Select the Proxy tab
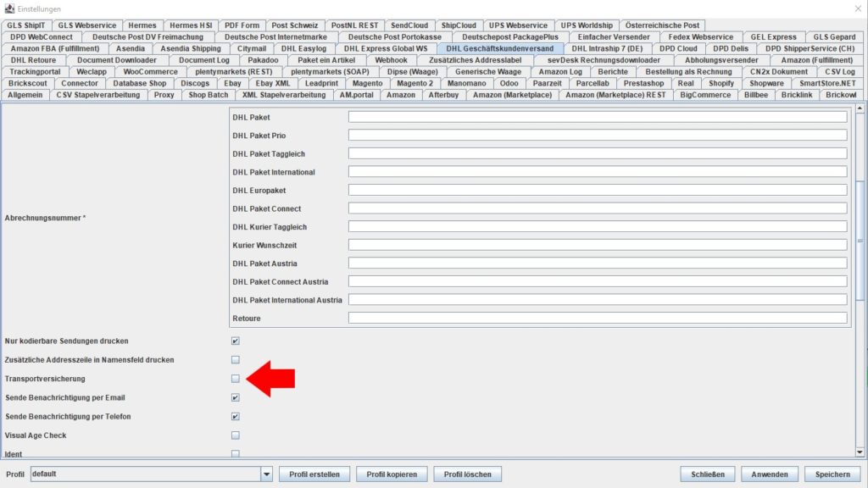 pos(164,95)
